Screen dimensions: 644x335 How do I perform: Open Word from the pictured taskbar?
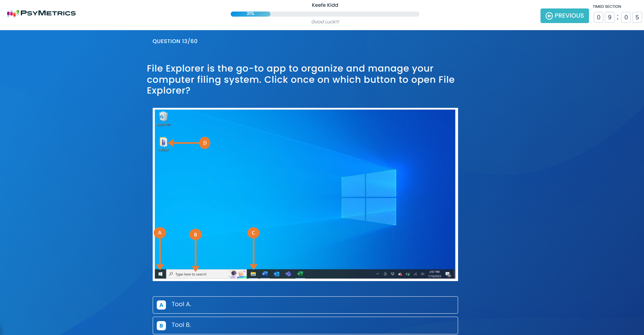click(x=265, y=274)
